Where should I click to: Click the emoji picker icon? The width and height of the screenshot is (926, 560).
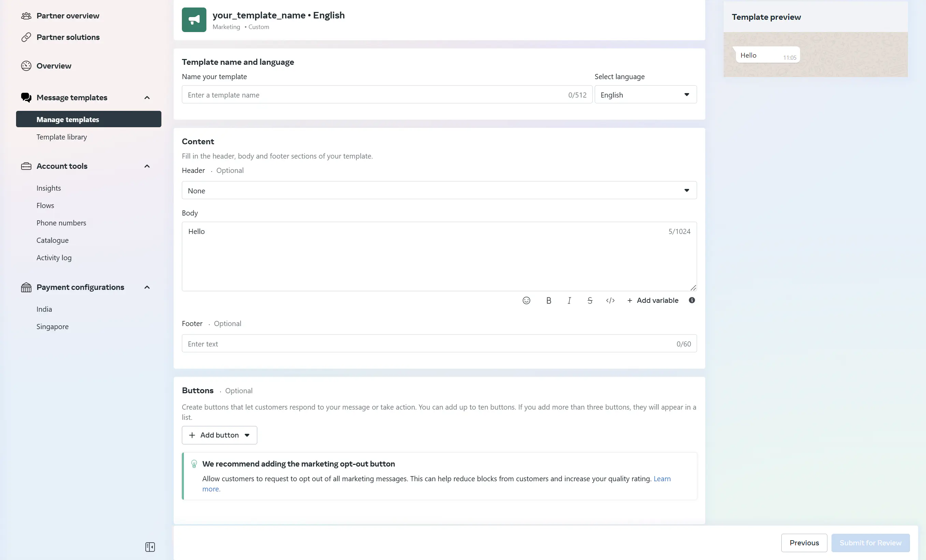pyautogui.click(x=526, y=300)
